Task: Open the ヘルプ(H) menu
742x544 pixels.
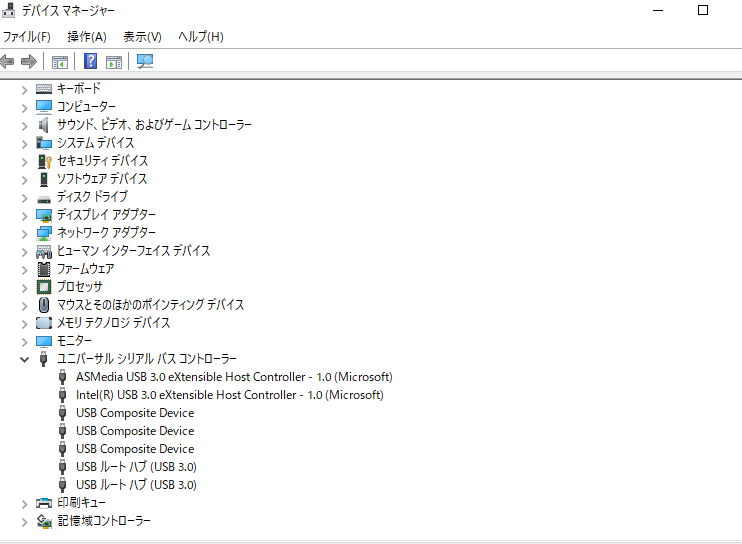Action: click(x=201, y=36)
